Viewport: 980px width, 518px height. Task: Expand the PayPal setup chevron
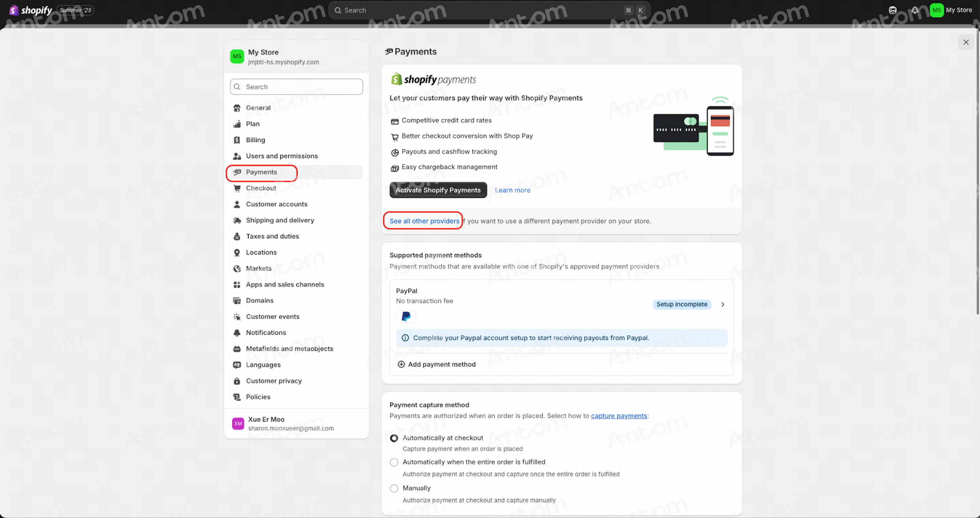[x=723, y=304]
